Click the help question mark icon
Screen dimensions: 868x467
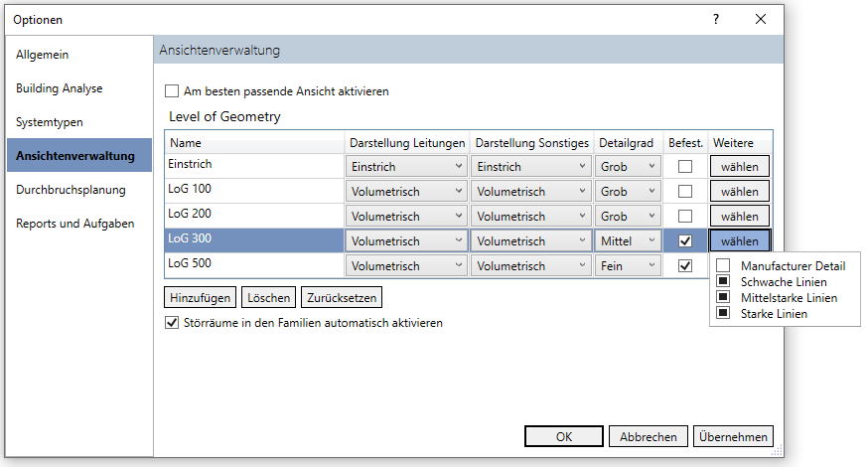pos(715,19)
